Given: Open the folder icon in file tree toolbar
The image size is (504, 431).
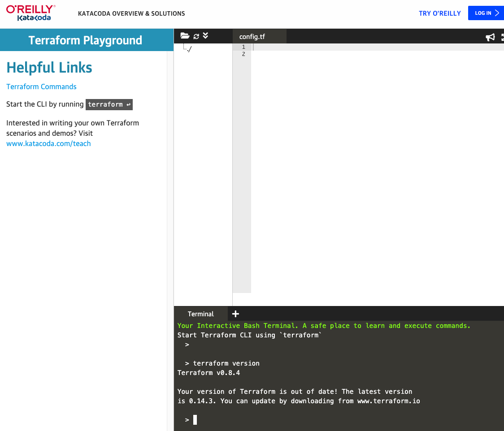Looking at the screenshot, I should (x=185, y=36).
